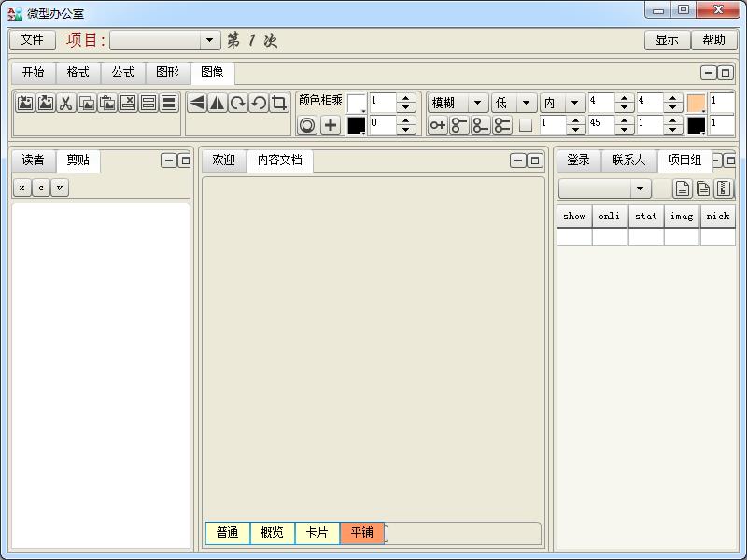Click the concentric circle icon below 颜色相乘
Viewport: 747px width, 560px height.
click(307, 126)
